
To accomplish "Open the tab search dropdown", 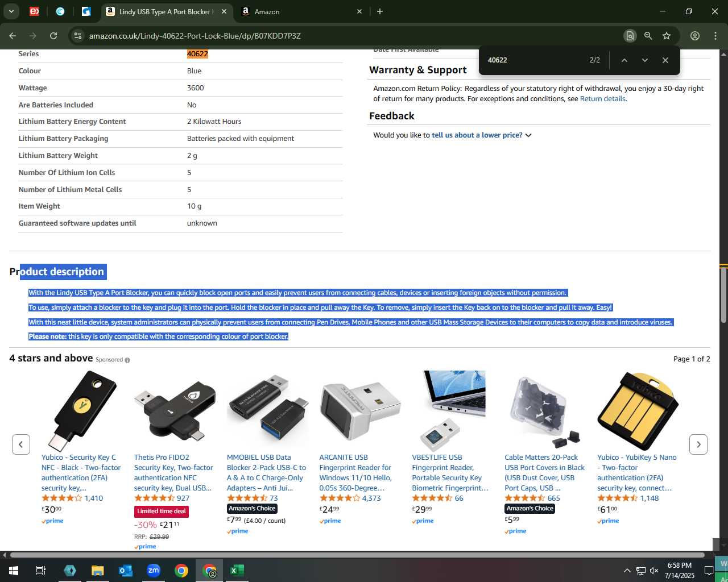I will [11, 11].
